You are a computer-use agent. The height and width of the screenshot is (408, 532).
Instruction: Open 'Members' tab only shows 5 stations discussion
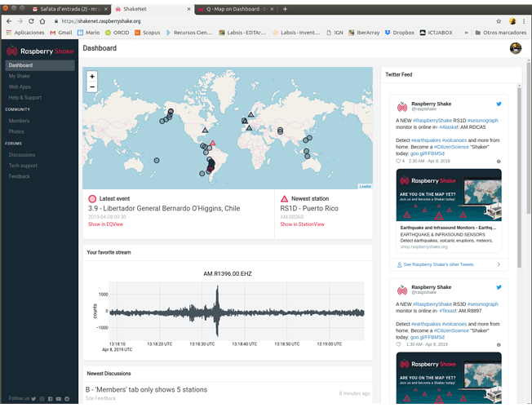point(146,390)
